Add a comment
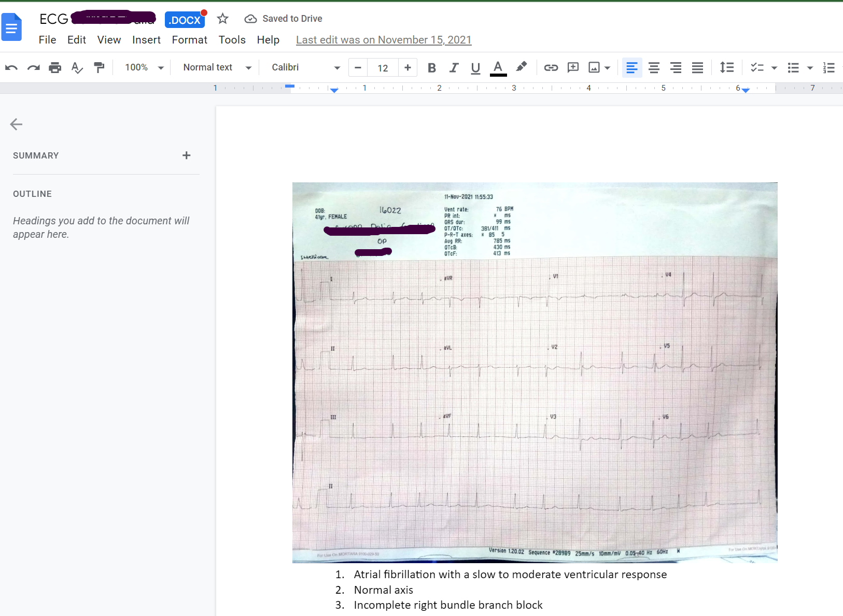Image resolution: width=843 pixels, height=616 pixels. point(573,67)
